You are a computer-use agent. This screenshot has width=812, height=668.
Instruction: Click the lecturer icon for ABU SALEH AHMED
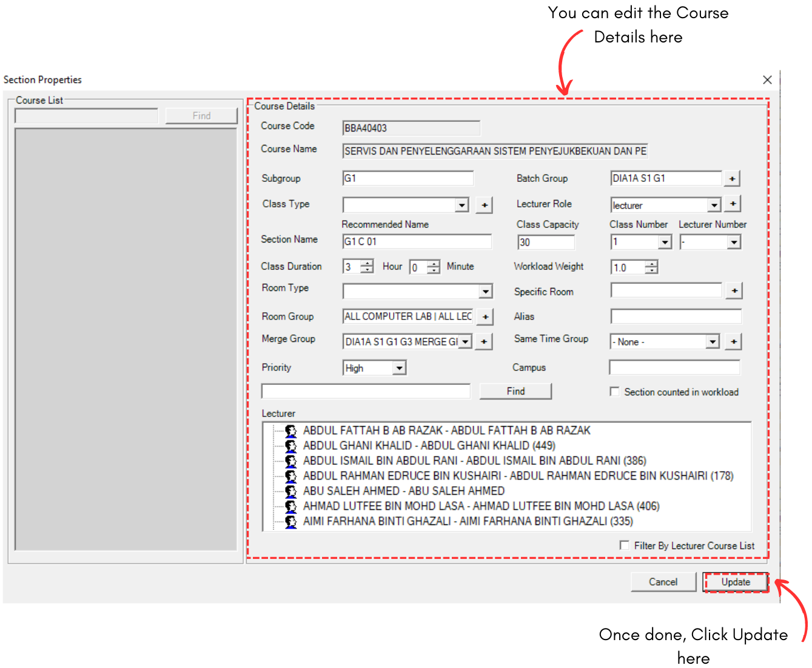291,491
